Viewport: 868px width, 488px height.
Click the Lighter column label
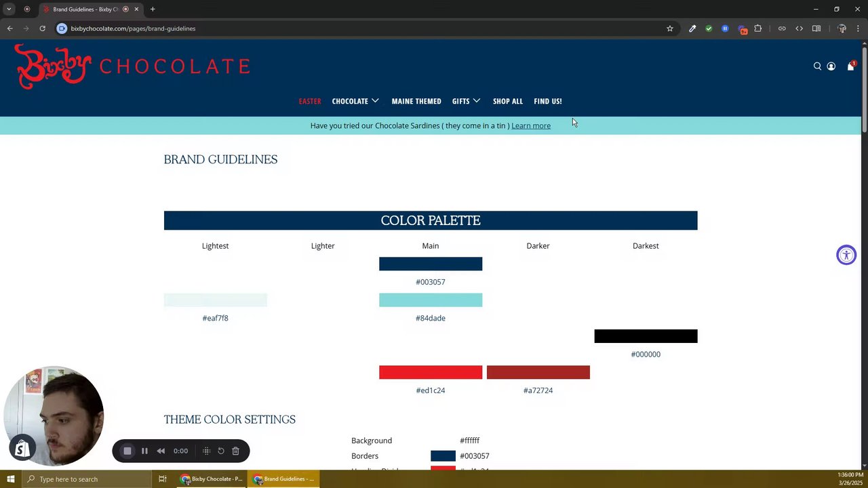pyautogui.click(x=323, y=246)
